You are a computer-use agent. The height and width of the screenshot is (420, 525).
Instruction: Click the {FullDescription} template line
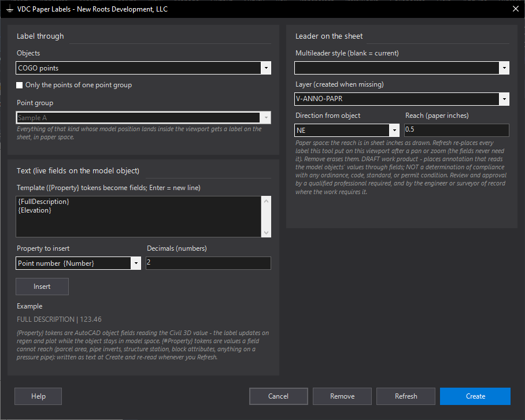tap(43, 202)
